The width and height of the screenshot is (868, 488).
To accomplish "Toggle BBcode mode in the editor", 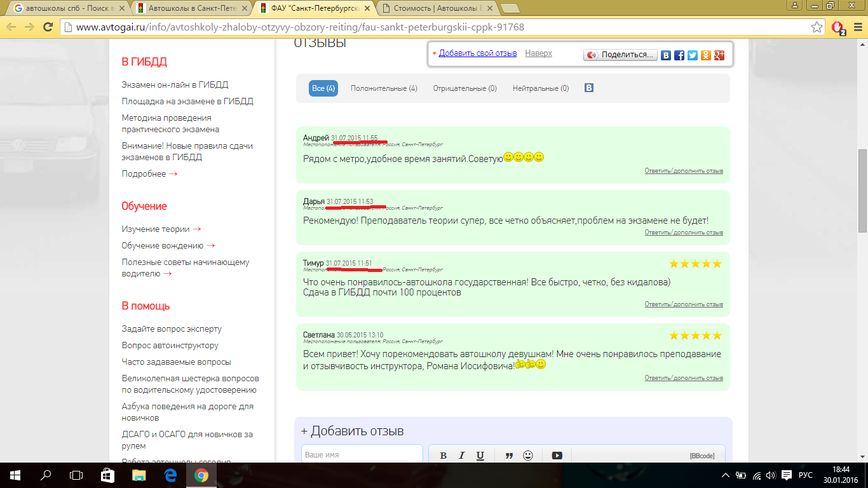I will 702,456.
